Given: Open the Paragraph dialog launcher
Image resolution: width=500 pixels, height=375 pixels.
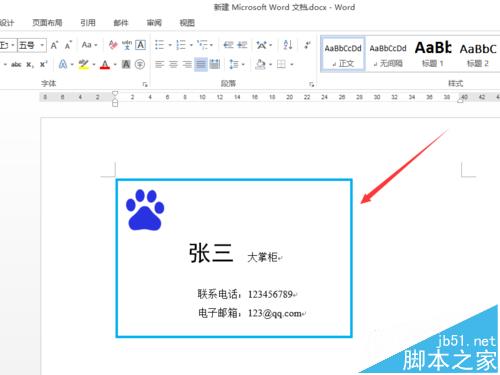Looking at the screenshot, I should (x=311, y=84).
